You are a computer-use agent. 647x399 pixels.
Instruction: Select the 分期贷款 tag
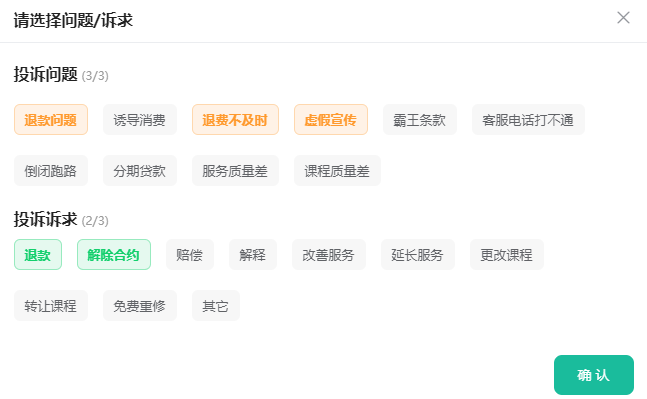[x=140, y=170]
